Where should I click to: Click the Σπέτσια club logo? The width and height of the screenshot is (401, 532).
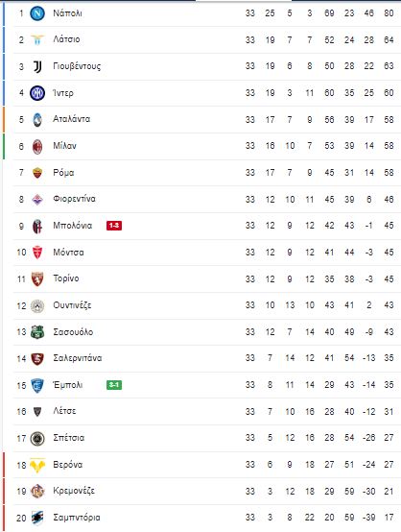point(37,438)
